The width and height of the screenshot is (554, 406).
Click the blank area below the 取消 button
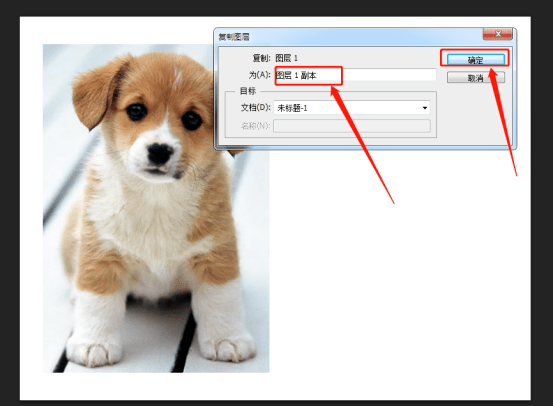pyautogui.click(x=476, y=113)
